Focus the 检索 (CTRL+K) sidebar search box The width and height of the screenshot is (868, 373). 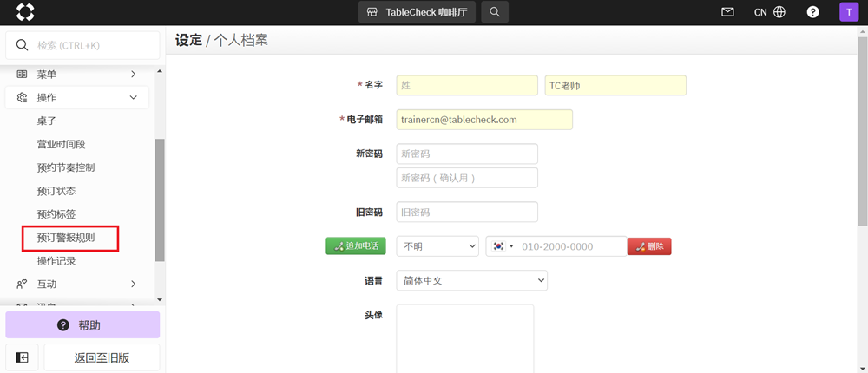(83, 45)
